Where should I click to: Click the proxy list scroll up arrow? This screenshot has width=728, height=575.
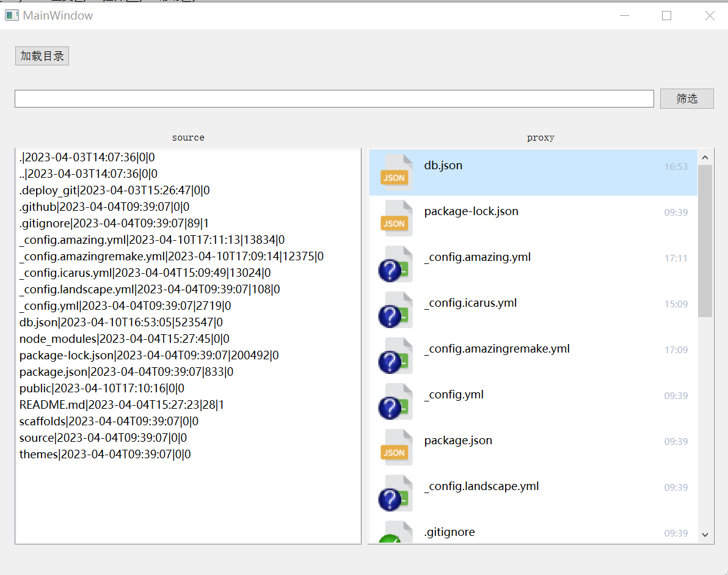[x=705, y=158]
